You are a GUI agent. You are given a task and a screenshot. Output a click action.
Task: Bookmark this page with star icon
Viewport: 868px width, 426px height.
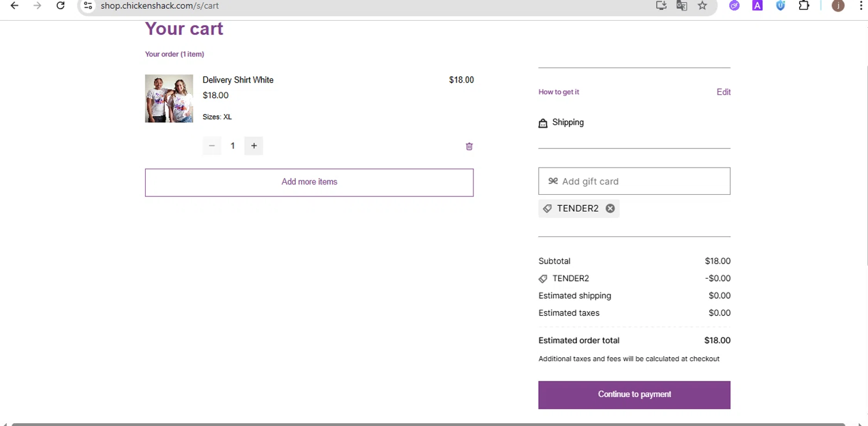703,6
